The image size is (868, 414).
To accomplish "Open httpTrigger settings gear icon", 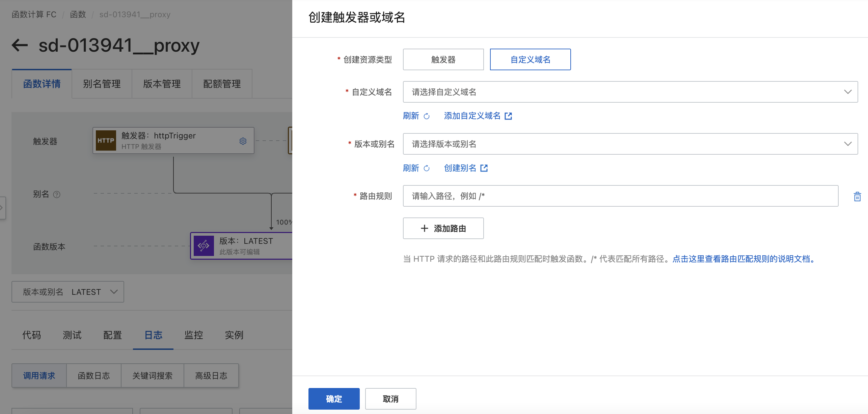I will tap(243, 141).
